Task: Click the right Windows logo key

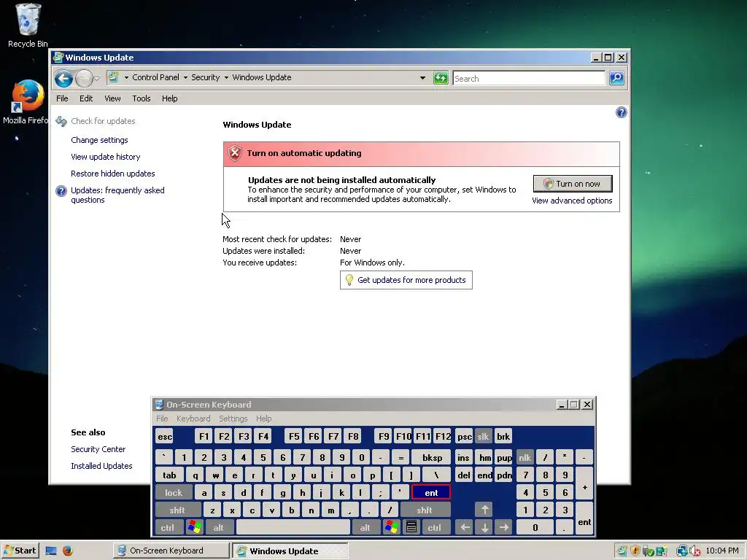Action: 391,528
